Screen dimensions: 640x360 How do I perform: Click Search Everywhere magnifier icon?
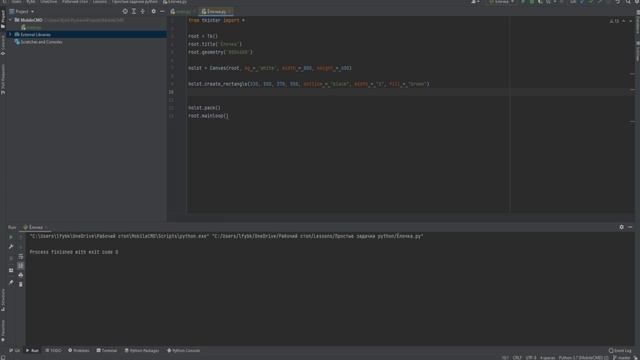(x=628, y=2)
